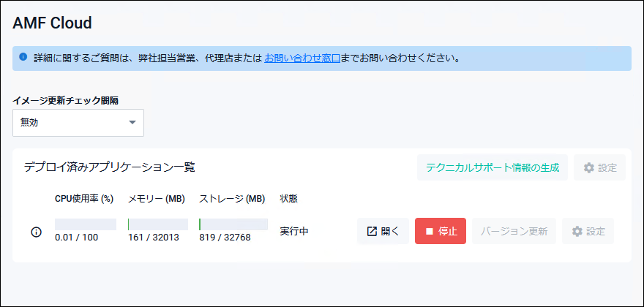Screen dimensions: 644x307
Task: Click the ストレージ (MB) column header
Action: (232, 199)
